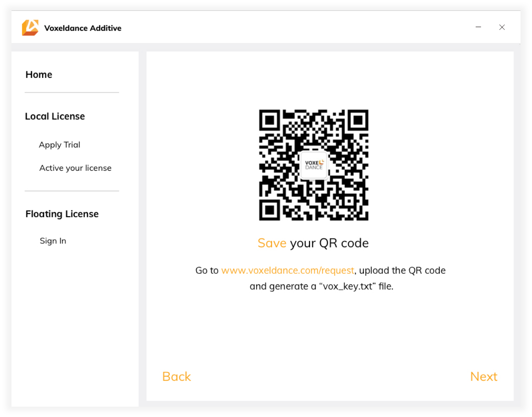532x417 pixels.
Task: Click the 'your QR code' heading text
Action: (x=329, y=243)
